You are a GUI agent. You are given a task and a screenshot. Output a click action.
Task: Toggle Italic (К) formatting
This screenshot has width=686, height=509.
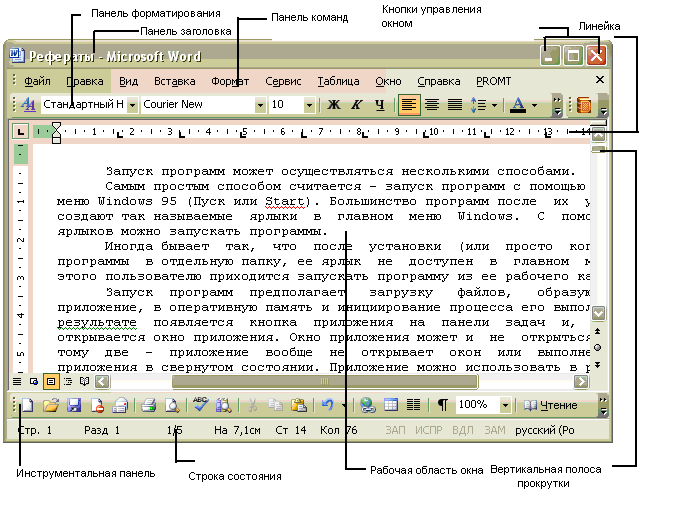357,105
